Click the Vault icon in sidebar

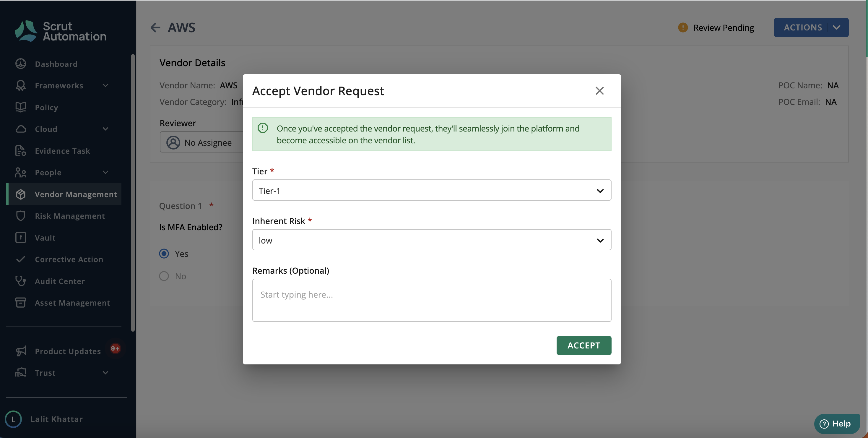tap(21, 237)
